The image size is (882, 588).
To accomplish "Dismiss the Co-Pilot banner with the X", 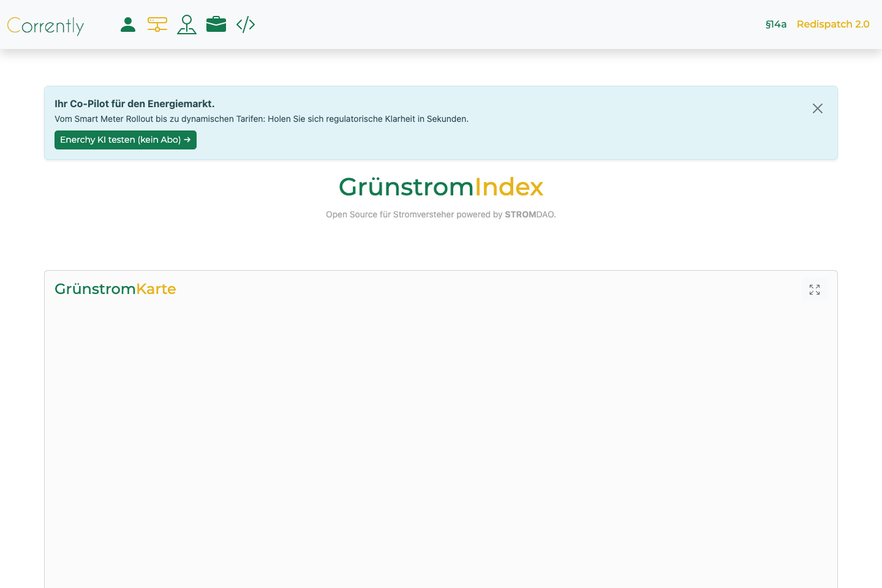I will (x=818, y=108).
